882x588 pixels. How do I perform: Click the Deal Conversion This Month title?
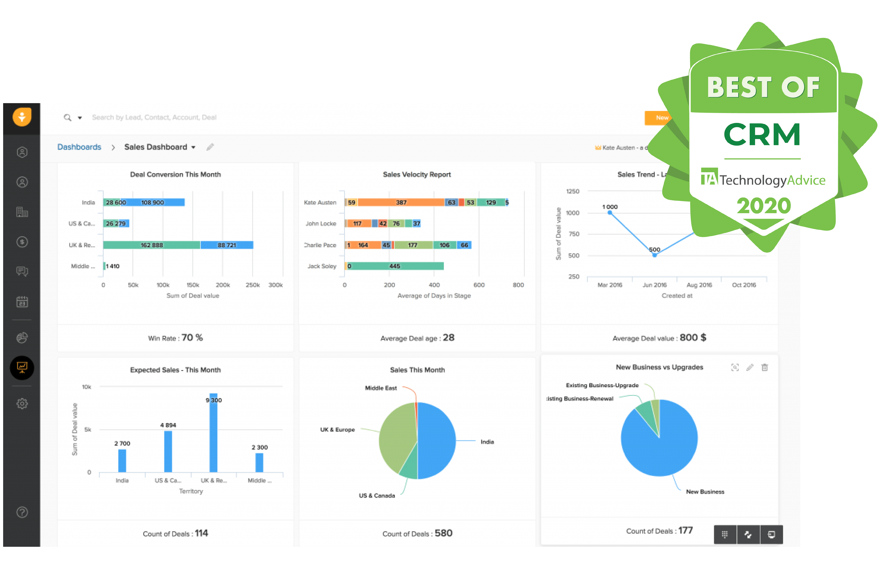click(x=175, y=175)
